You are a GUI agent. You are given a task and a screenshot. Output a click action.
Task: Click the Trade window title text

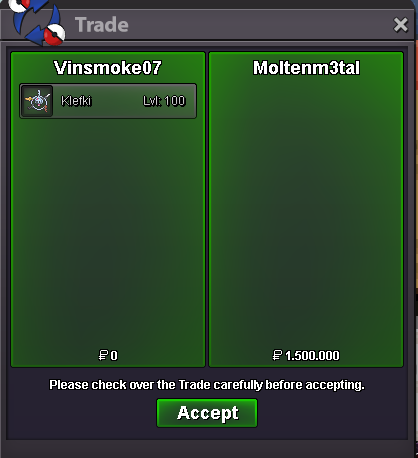point(102,25)
